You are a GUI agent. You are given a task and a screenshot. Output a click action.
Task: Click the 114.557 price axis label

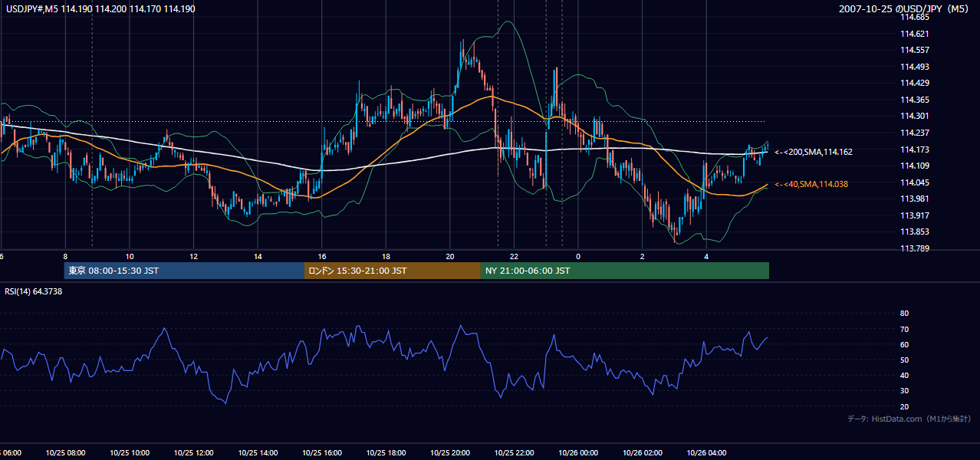point(914,50)
